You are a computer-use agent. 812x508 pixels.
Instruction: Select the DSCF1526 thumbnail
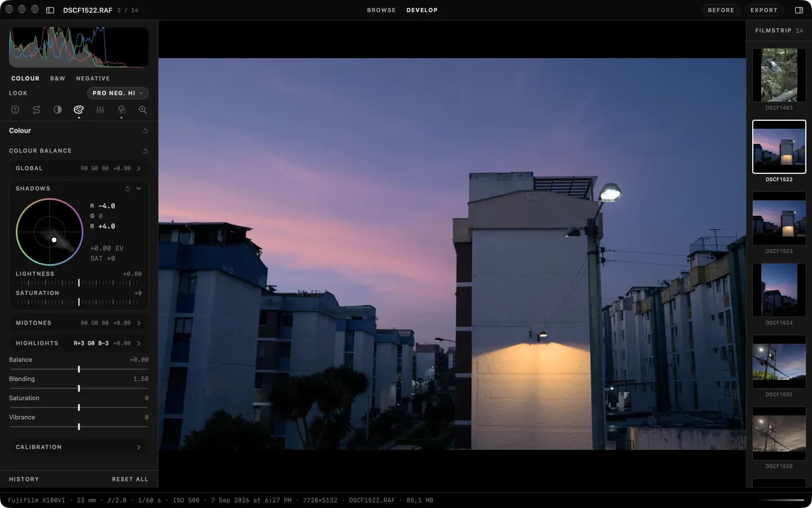pyautogui.click(x=779, y=433)
